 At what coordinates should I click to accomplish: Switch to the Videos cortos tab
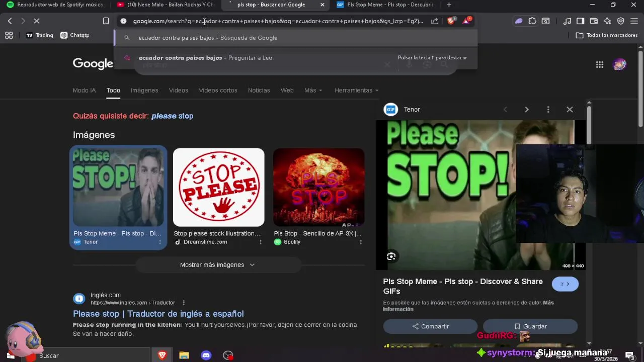pyautogui.click(x=218, y=90)
